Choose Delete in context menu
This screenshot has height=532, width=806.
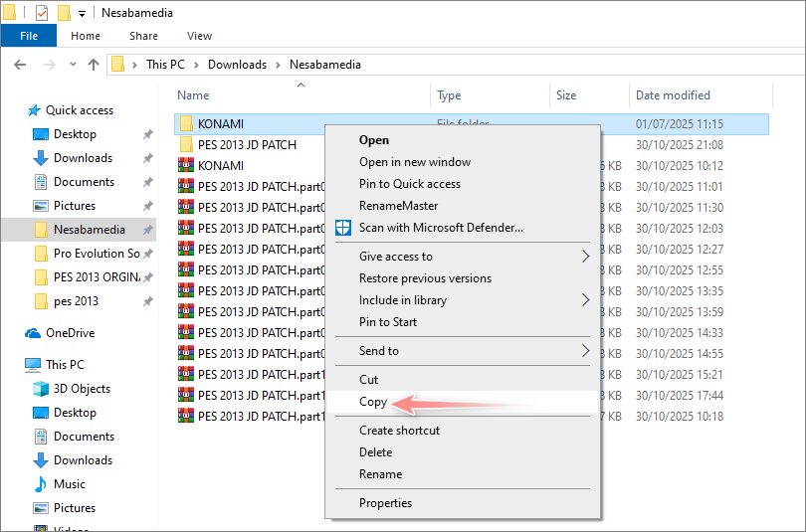(375, 452)
